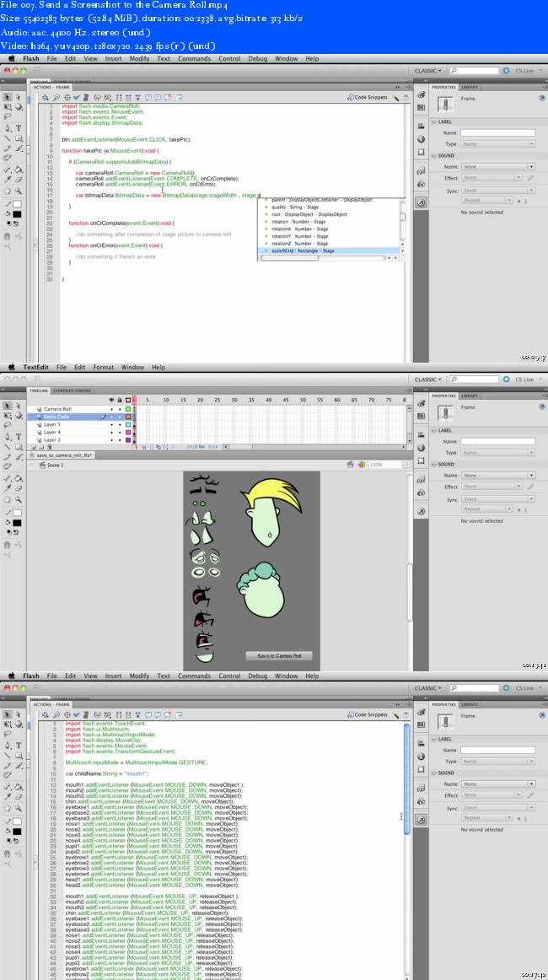The image size is (548, 980).
Task: Click the fill color swatch in top frame toolbox
Action: [x=17, y=213]
